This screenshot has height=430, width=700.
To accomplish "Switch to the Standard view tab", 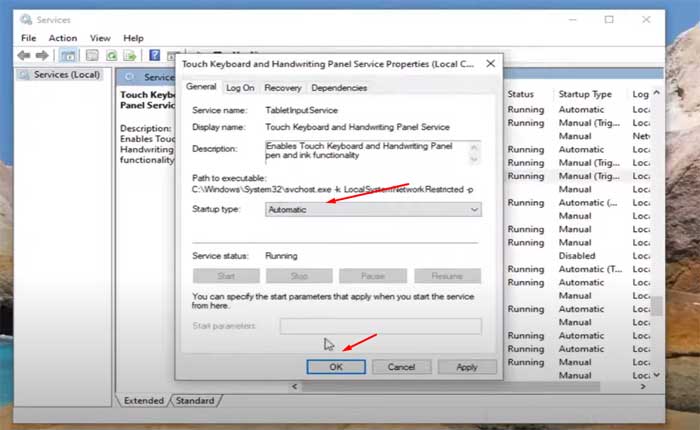I will (x=195, y=401).
